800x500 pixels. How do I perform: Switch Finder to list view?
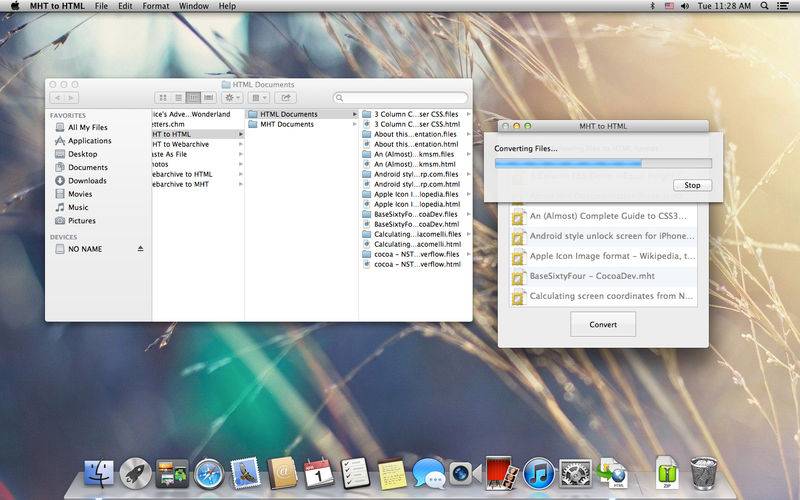tap(178, 97)
